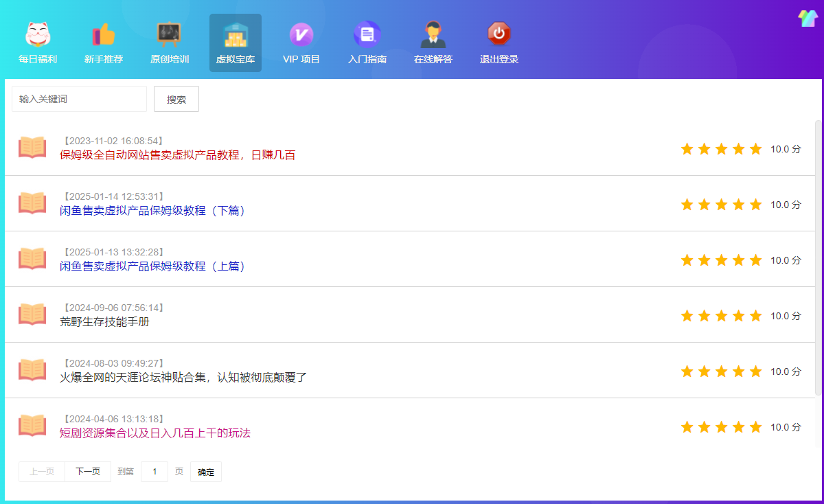824x504 pixels.
Task: Open 保姆级全自动网站售卖虚拟产品教程 link
Action: [x=178, y=155]
